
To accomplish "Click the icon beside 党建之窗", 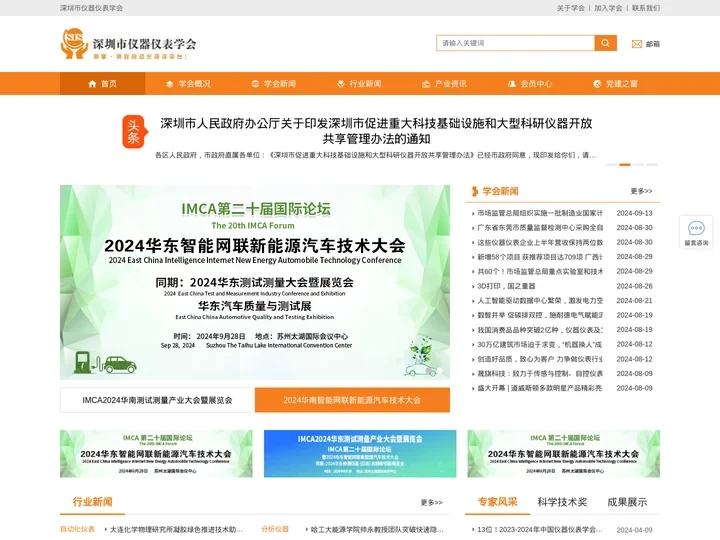I will (x=597, y=84).
